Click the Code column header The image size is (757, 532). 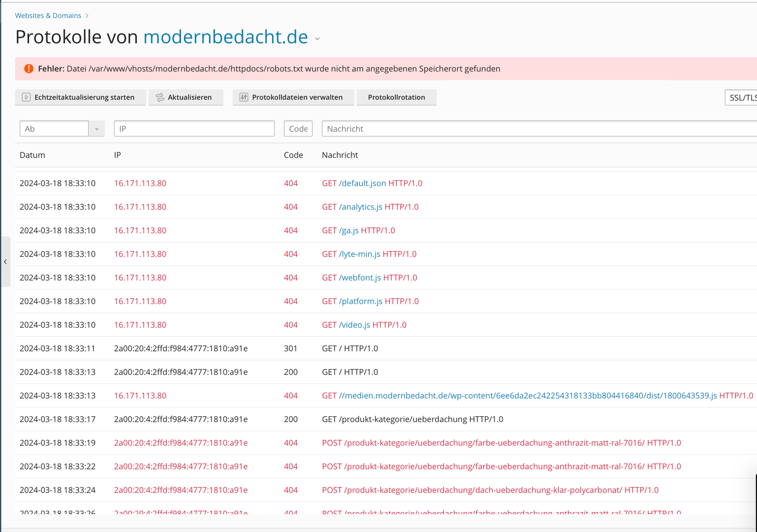coord(293,155)
